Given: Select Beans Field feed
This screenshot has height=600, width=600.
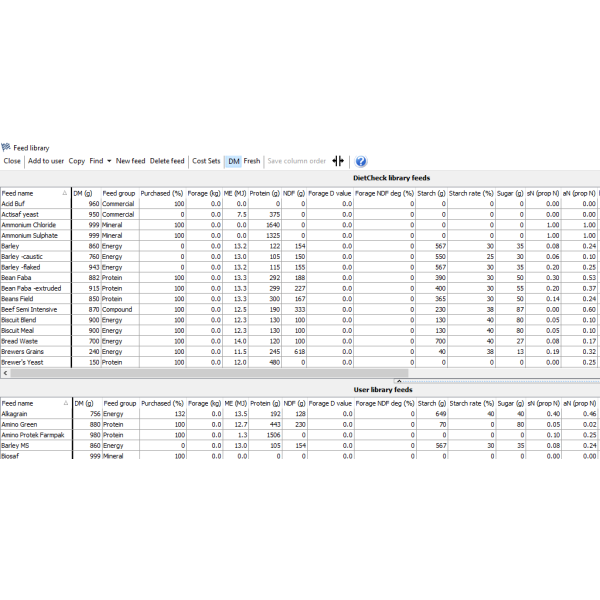Looking at the screenshot, I should pyautogui.click(x=17, y=299).
